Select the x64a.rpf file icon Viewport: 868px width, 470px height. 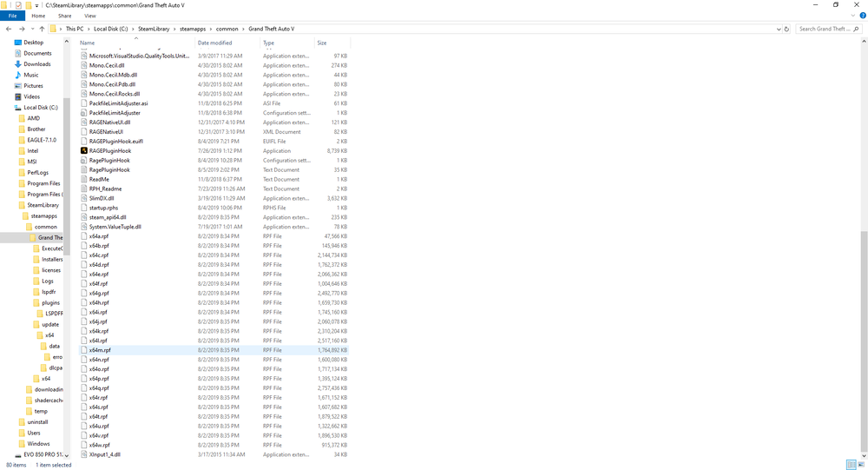84,236
